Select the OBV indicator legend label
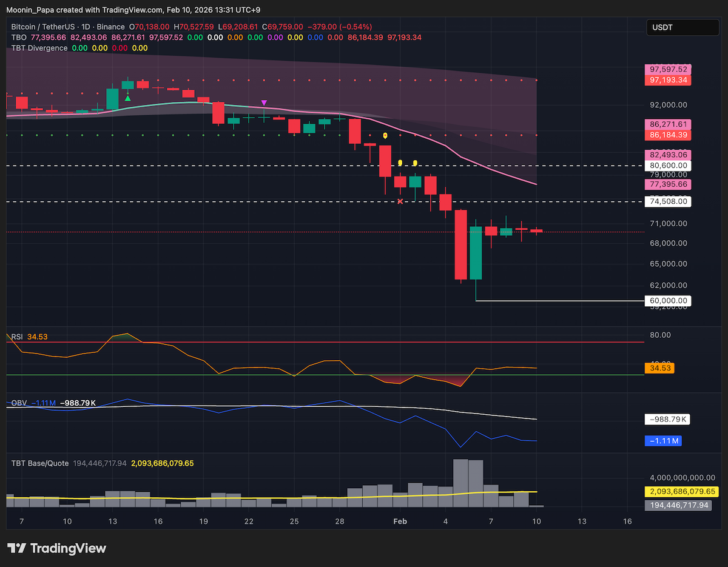The image size is (728, 567). point(18,403)
